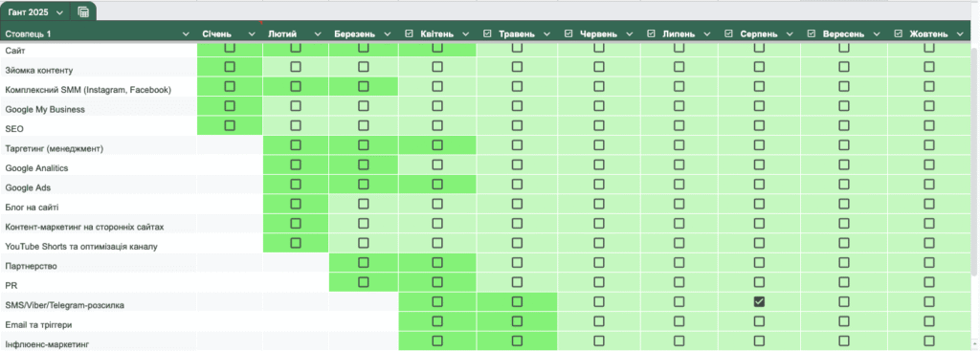
Task: Open the Серпень column dropdown arrow
Action: coord(790,33)
